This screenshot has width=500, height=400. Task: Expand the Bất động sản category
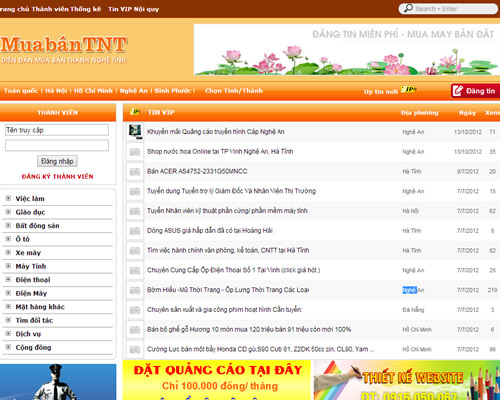(x=8, y=225)
